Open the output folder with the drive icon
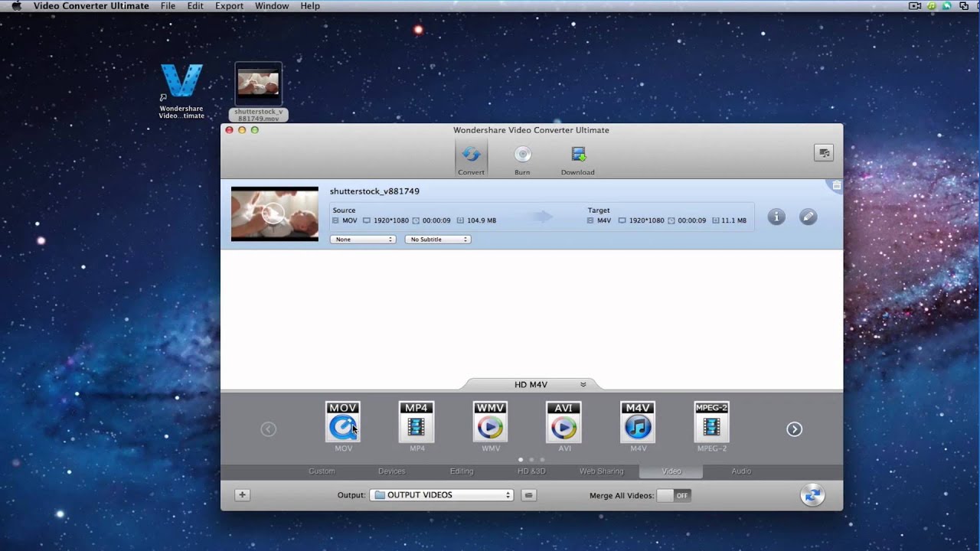This screenshot has width=980, height=551. coord(528,495)
